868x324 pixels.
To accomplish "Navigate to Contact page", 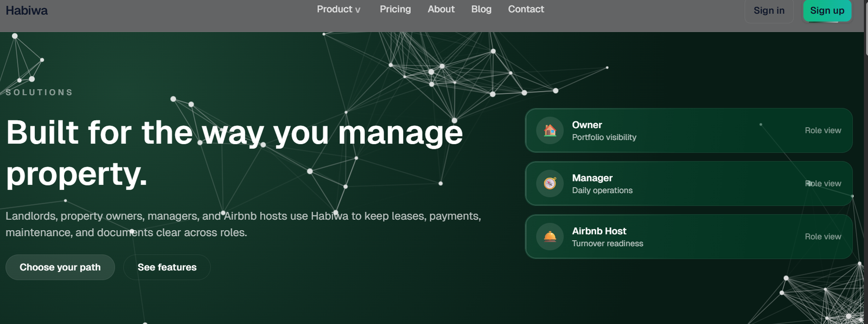I will (x=526, y=9).
